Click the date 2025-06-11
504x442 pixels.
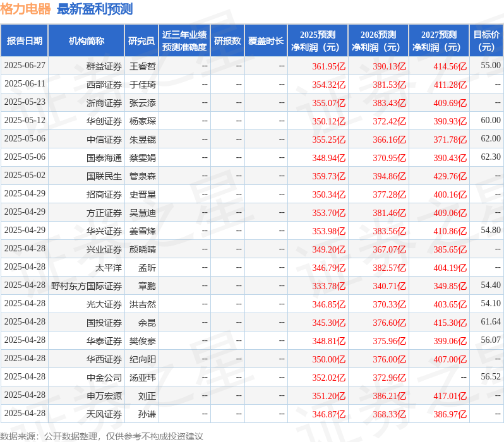[25, 83]
